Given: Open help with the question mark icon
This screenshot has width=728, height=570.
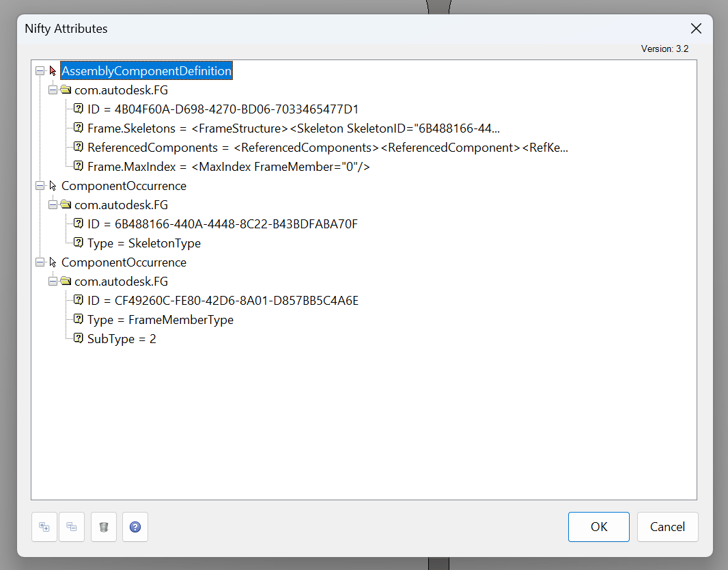Looking at the screenshot, I should pyautogui.click(x=135, y=527).
